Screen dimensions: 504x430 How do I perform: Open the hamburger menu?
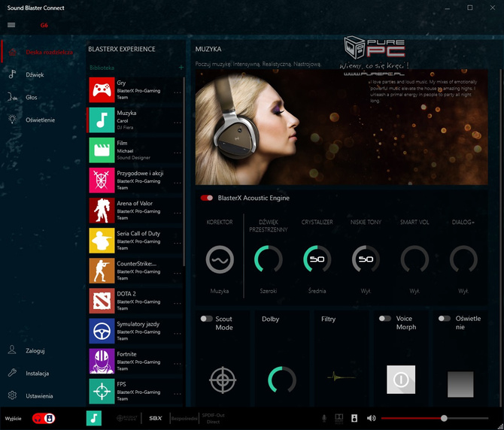pyautogui.click(x=11, y=25)
